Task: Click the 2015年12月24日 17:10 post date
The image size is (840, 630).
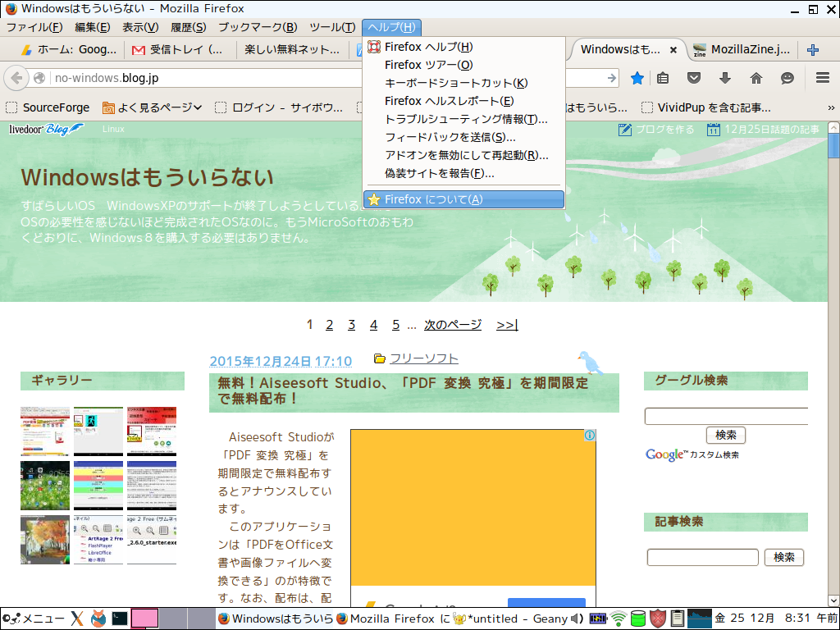Action: (x=281, y=361)
